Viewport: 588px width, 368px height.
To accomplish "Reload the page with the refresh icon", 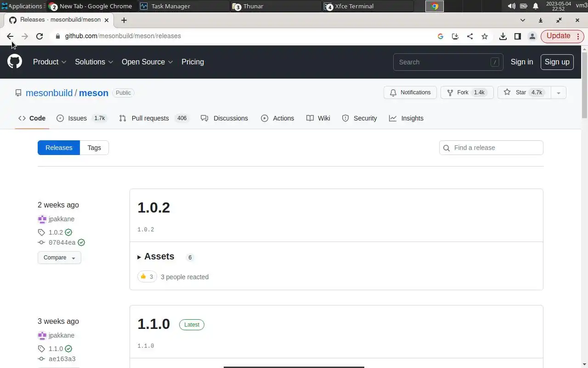I will (40, 36).
